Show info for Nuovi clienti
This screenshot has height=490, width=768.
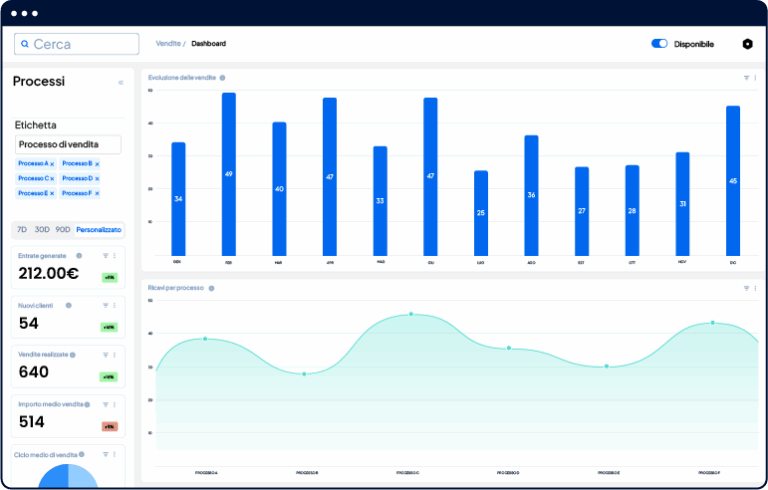click(x=69, y=305)
